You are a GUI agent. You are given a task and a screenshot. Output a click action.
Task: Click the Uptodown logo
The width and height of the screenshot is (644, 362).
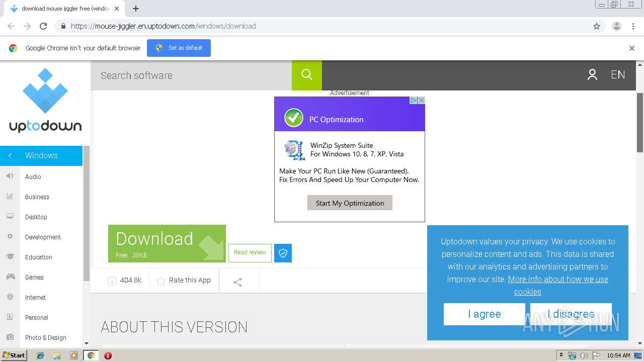(45, 101)
